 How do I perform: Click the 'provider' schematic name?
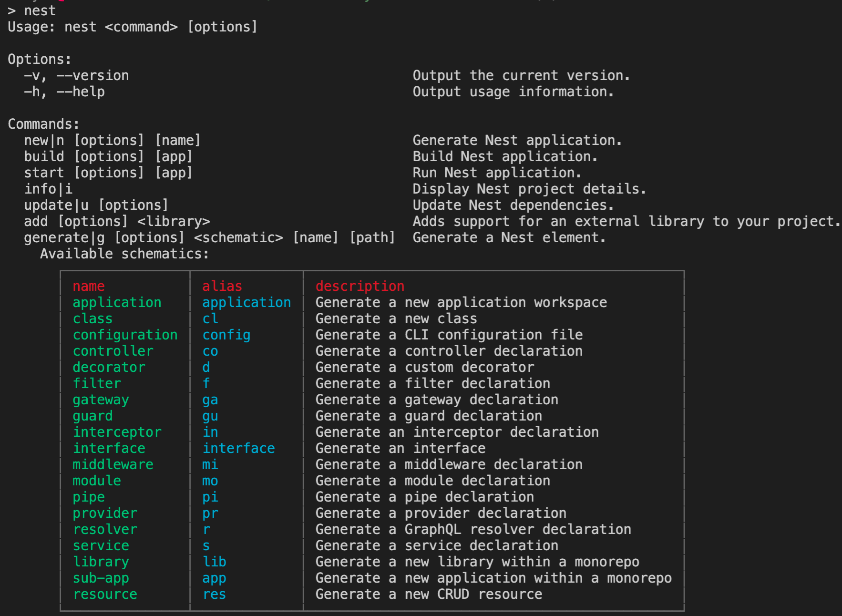point(105,513)
